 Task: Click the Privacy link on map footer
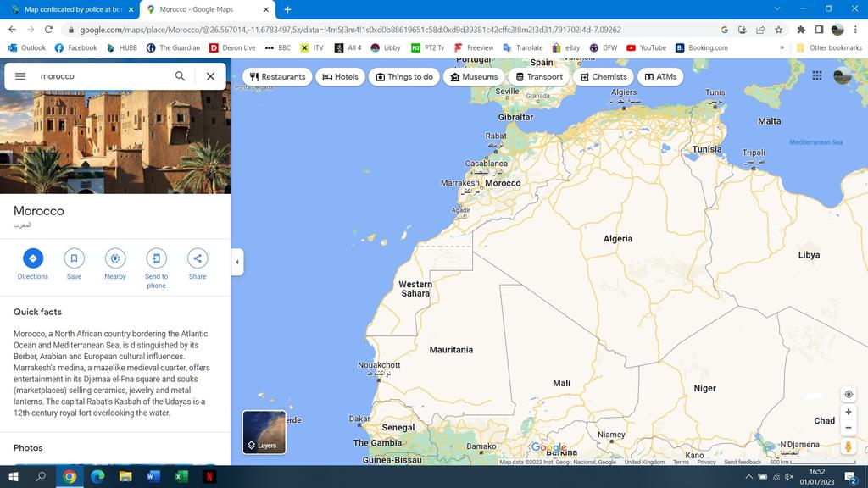point(706,462)
